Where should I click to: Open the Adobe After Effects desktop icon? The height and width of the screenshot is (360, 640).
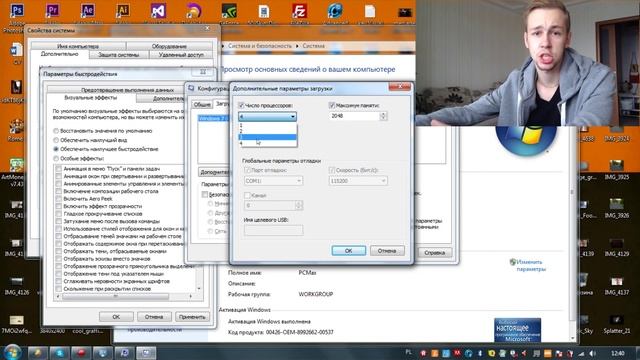point(87,11)
